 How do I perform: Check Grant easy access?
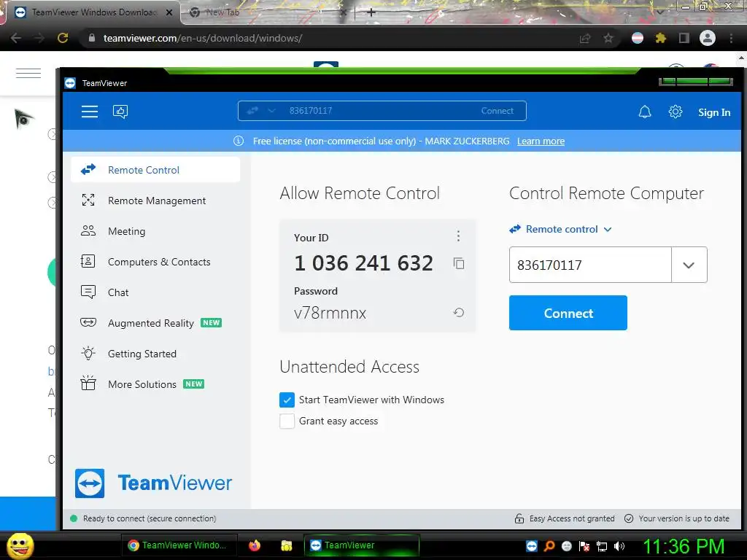click(287, 421)
